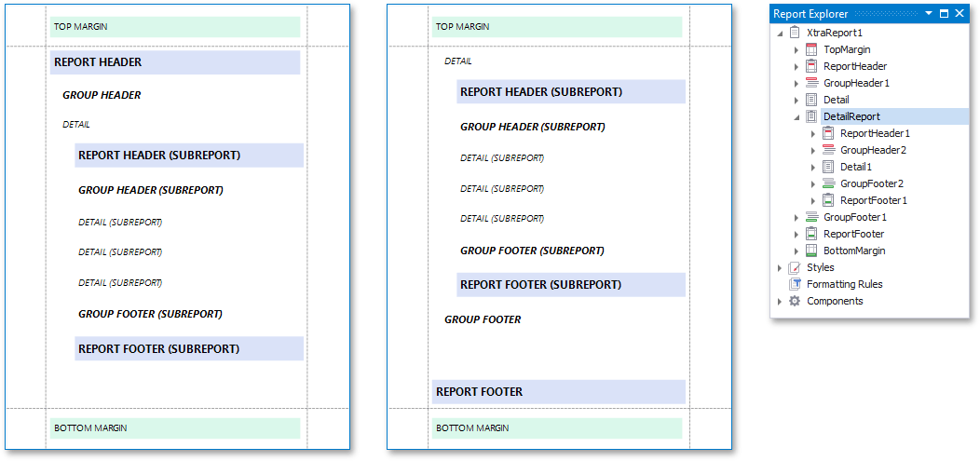Select the DetailReport tree item label
Image resolution: width=980 pixels, height=461 pixels.
point(851,116)
